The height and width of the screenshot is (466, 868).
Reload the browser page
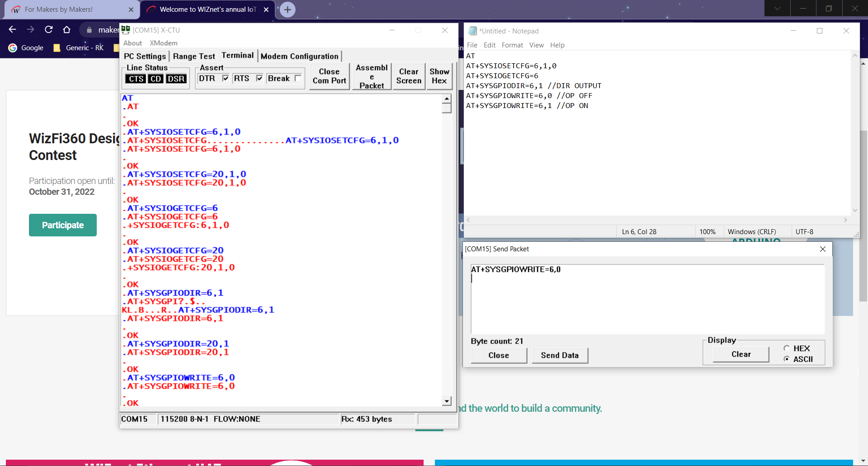click(x=48, y=29)
